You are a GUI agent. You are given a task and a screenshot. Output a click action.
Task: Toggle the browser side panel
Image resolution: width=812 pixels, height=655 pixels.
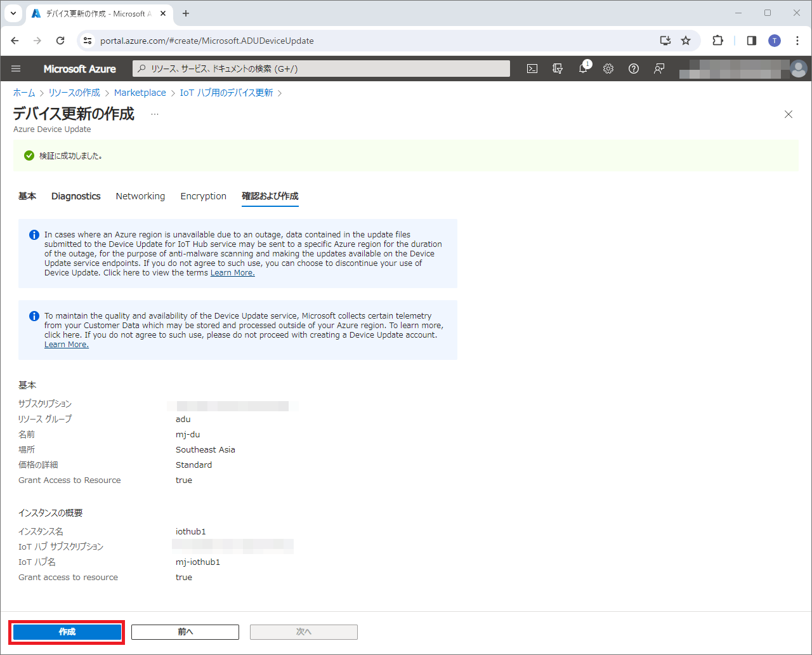point(752,41)
